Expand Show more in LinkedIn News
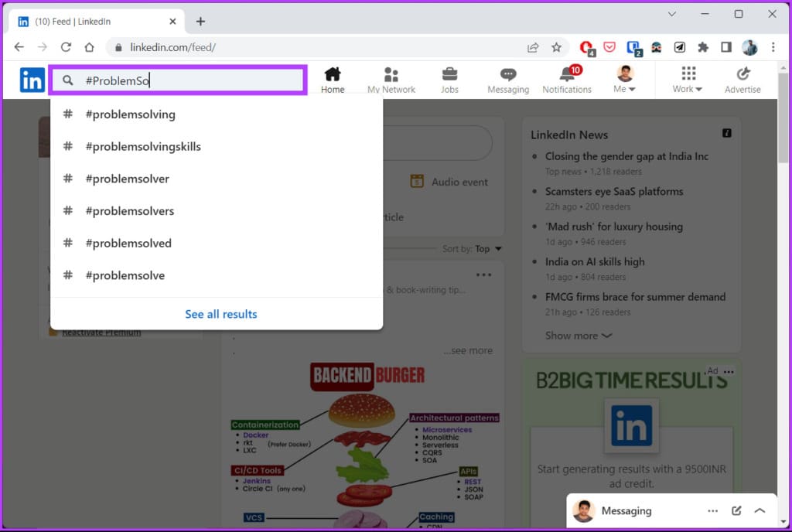The width and height of the screenshot is (792, 532). point(579,336)
